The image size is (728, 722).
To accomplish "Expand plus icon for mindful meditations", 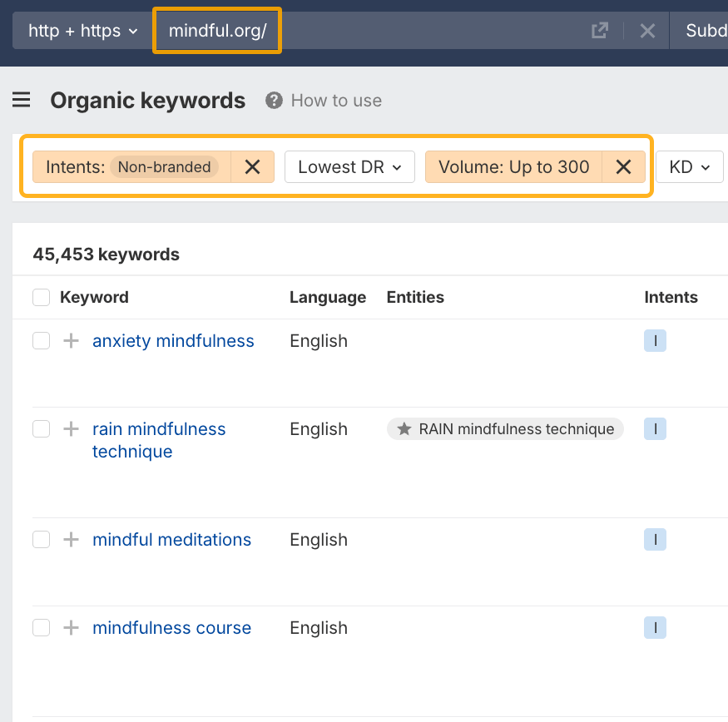I will pyautogui.click(x=71, y=540).
